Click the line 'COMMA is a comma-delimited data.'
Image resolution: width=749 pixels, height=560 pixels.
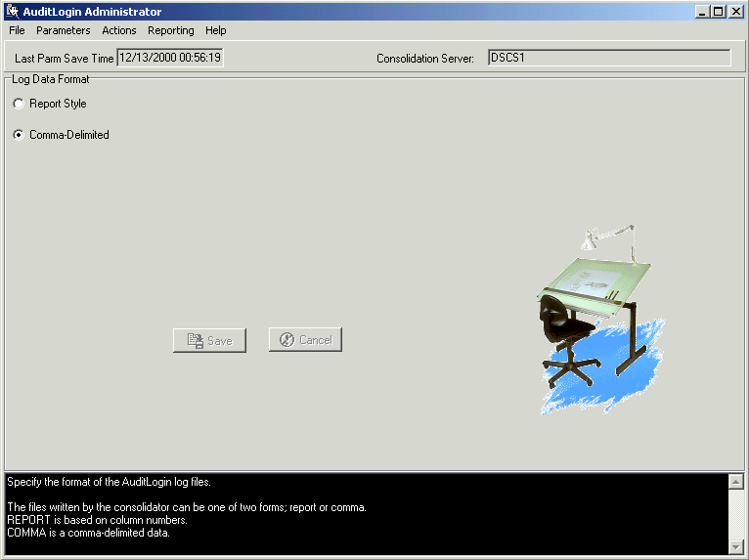click(x=88, y=533)
